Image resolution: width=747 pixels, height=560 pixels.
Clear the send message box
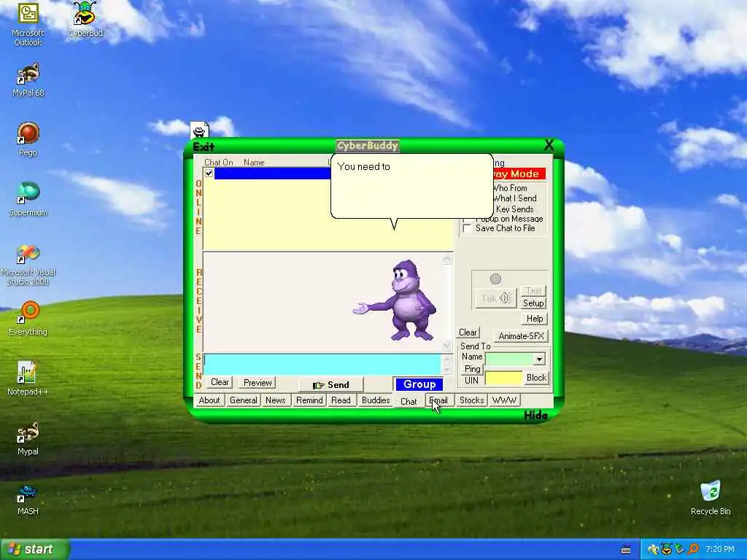pyautogui.click(x=220, y=382)
